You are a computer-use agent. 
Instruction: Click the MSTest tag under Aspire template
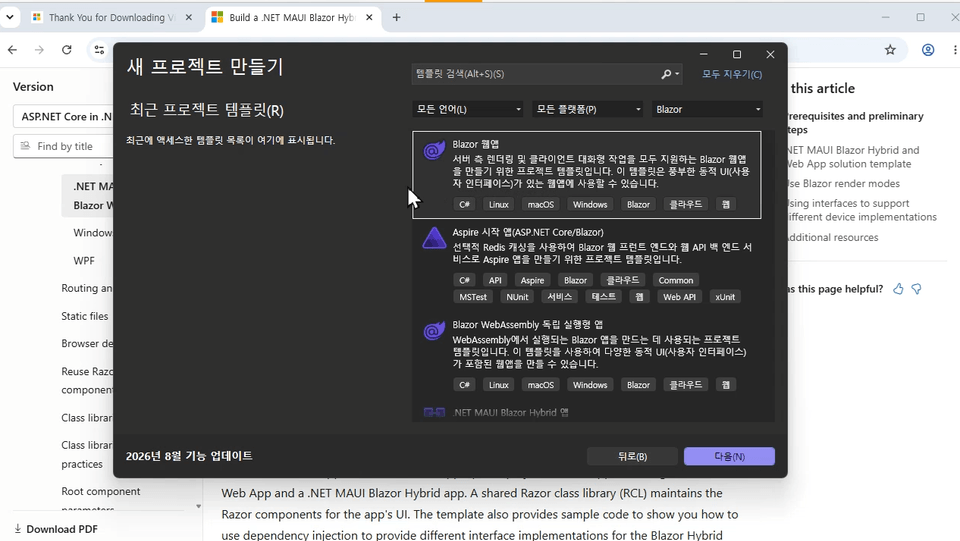coord(473,297)
